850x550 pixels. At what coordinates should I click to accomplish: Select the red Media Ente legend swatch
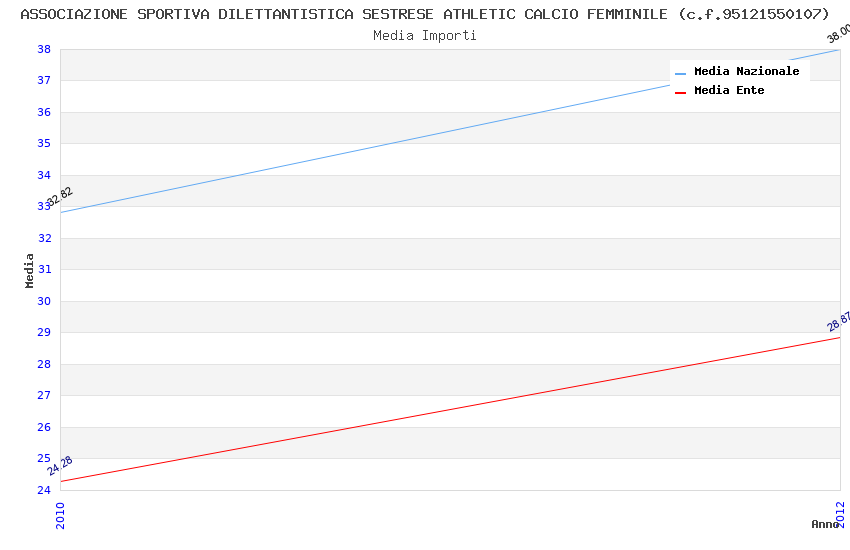coord(680,92)
